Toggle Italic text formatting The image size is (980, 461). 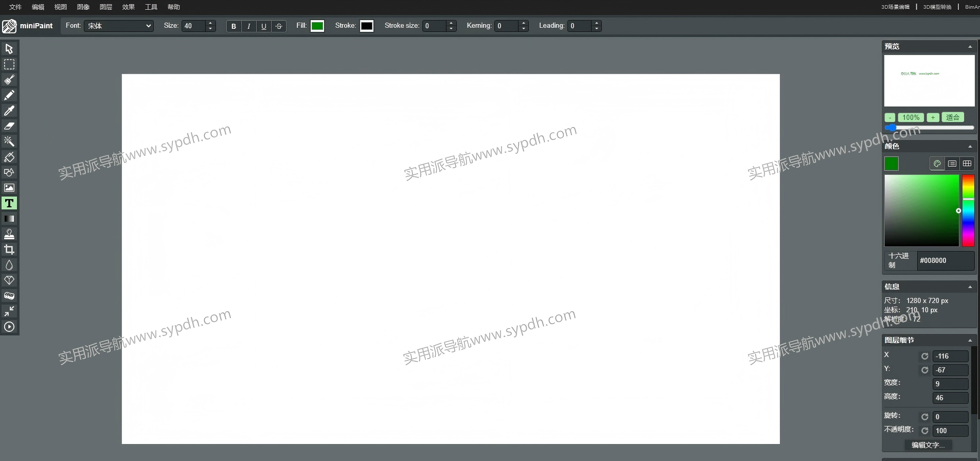(x=249, y=26)
